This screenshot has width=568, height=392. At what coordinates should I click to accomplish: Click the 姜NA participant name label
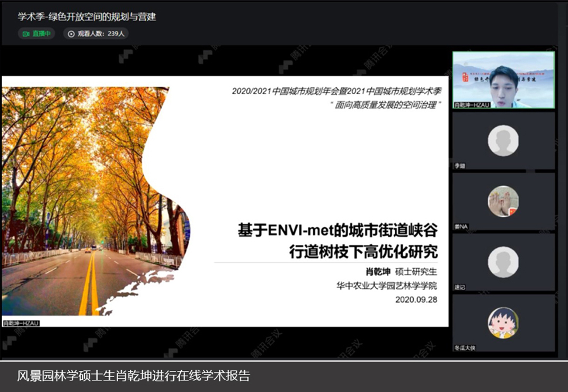460,227
